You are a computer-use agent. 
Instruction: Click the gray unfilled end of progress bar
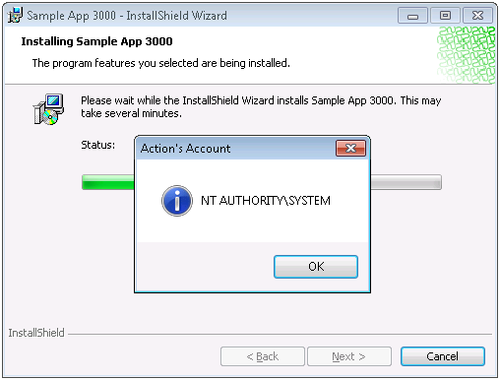coord(406,182)
